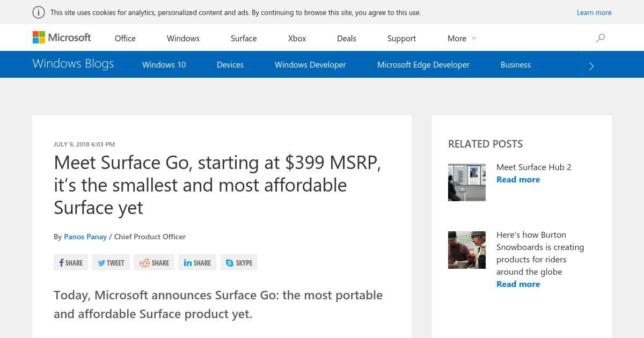
Task: Click the Microsoft logo
Action: [x=62, y=38]
